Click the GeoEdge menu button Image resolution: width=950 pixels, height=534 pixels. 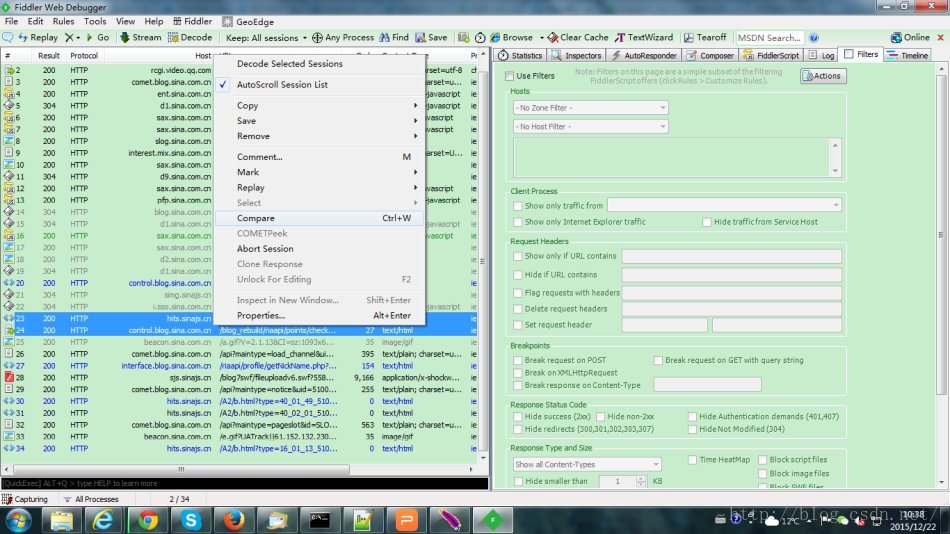coord(248,21)
